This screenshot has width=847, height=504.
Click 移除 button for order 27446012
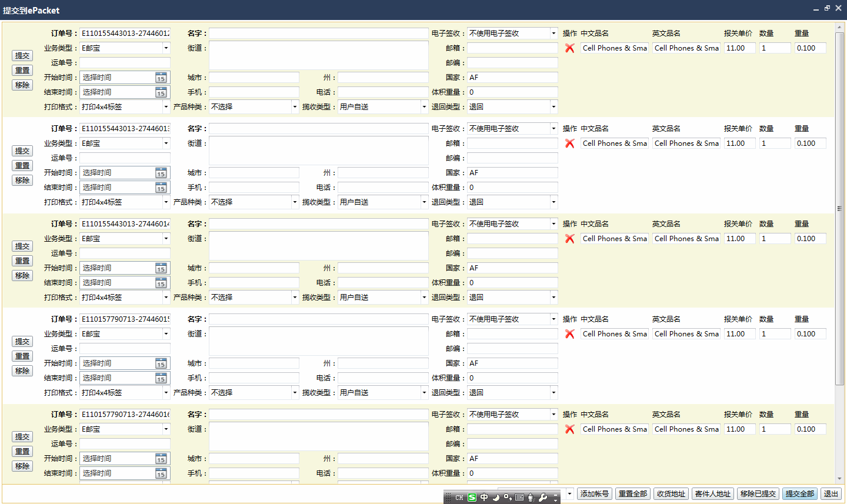(22, 85)
